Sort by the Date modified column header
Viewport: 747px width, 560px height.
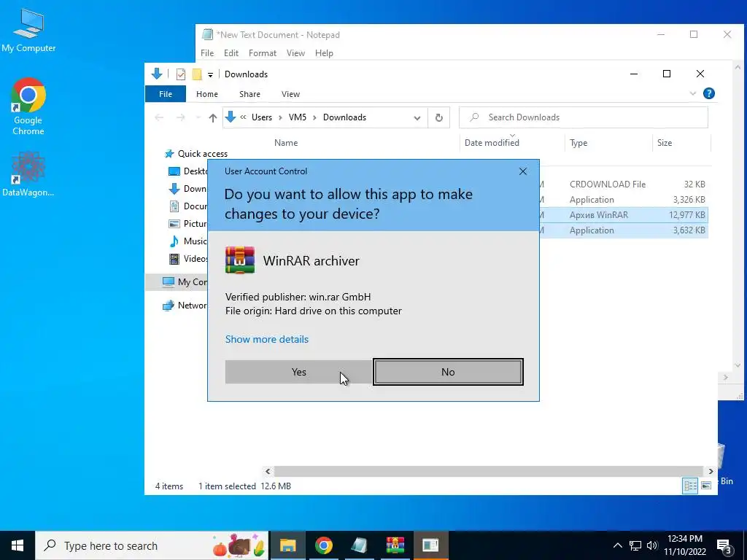point(492,142)
